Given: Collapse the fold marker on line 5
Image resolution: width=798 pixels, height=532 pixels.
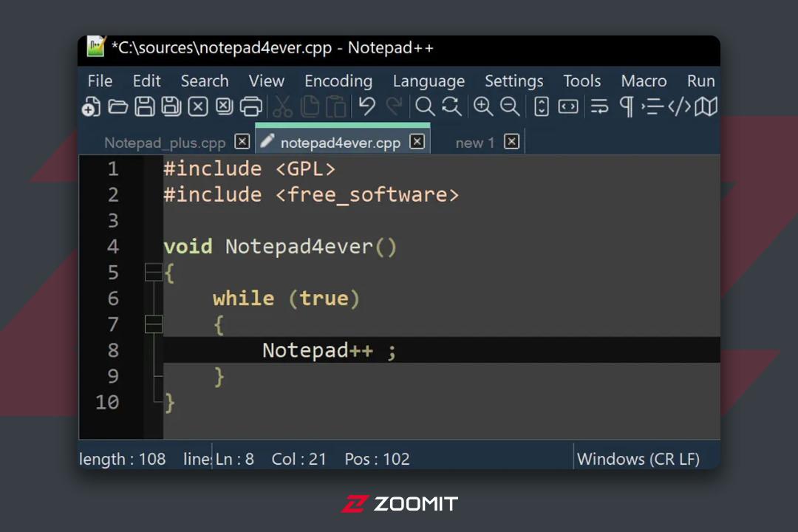Looking at the screenshot, I should [x=154, y=272].
